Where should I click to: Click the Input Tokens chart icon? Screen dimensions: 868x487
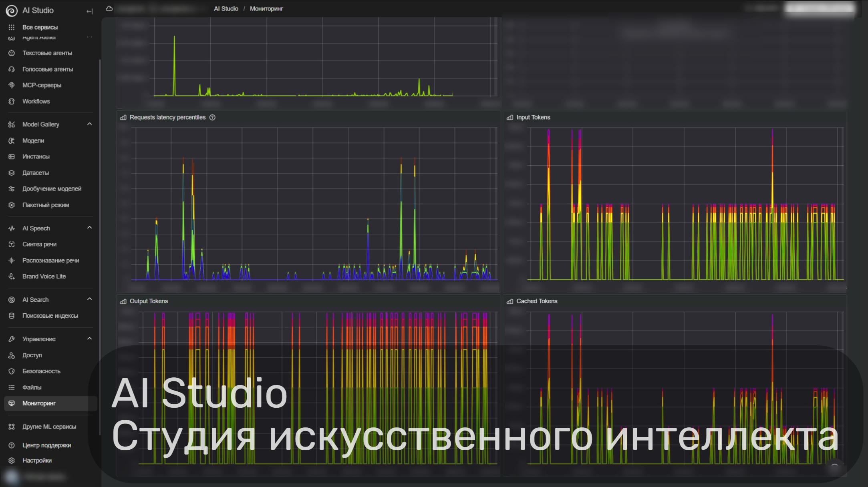coord(510,117)
